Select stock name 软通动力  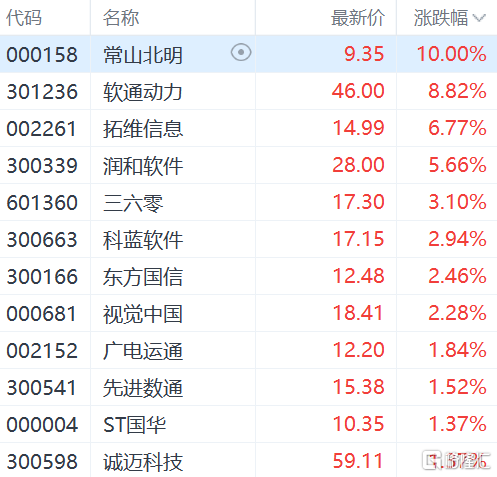click(143, 92)
